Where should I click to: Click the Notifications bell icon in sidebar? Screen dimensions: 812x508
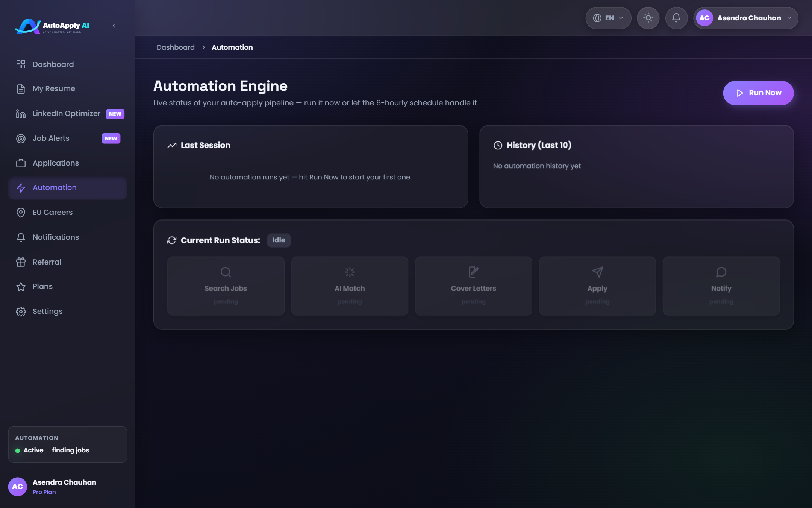click(x=21, y=237)
